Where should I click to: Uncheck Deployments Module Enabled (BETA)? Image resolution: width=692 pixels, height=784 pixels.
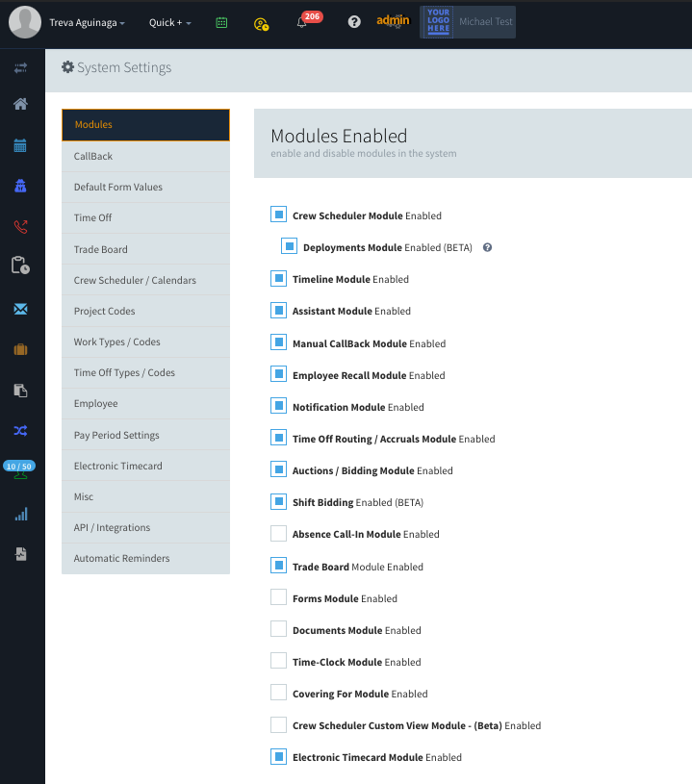point(289,246)
